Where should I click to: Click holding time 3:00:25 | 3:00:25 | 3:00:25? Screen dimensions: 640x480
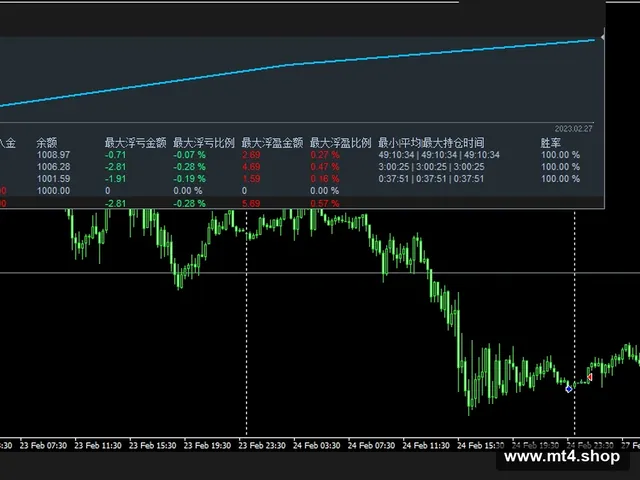(431, 167)
